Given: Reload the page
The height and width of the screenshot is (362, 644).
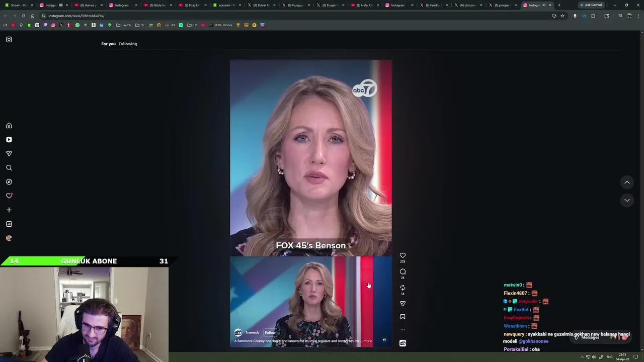Looking at the screenshot, I should pos(24,16).
